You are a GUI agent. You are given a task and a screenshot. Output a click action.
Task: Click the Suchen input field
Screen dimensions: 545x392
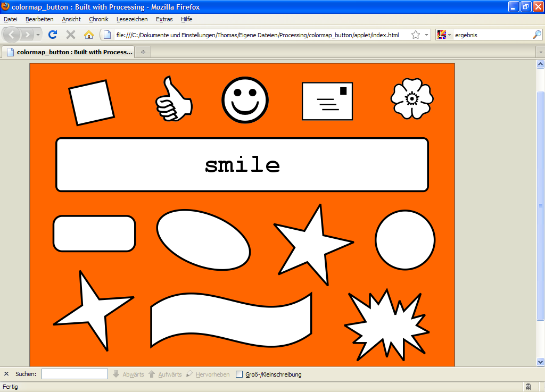pyautogui.click(x=74, y=374)
